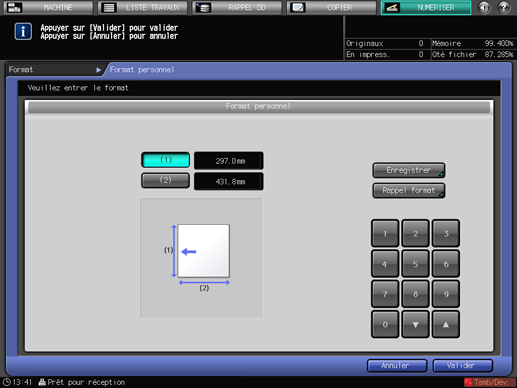Switch to LISTE TRAVAUX tab

tap(143, 7)
